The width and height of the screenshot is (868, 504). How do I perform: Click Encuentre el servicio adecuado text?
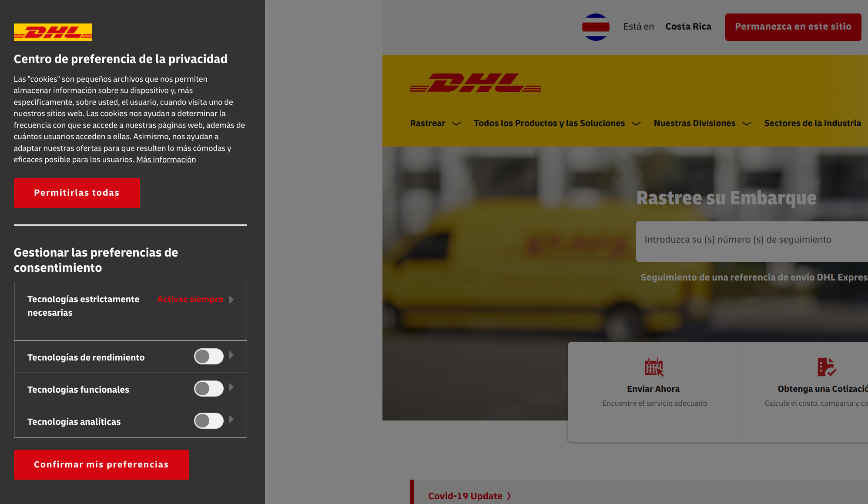(x=654, y=404)
